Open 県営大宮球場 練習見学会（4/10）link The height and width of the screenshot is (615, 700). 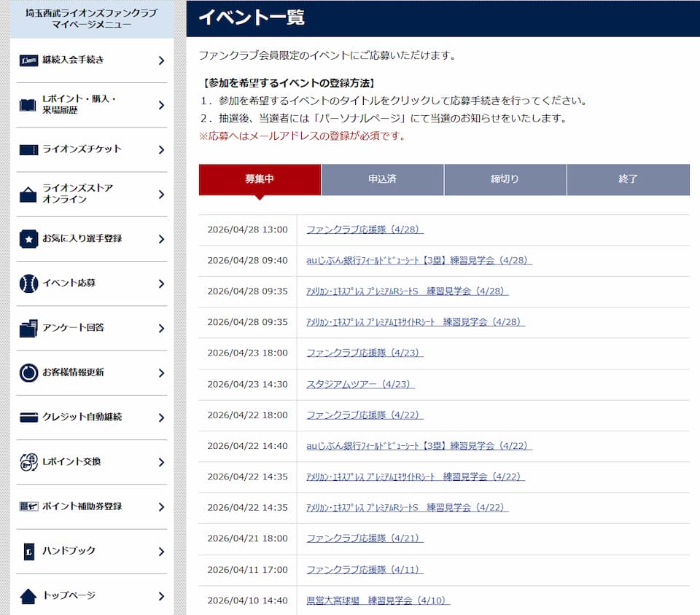(x=378, y=600)
